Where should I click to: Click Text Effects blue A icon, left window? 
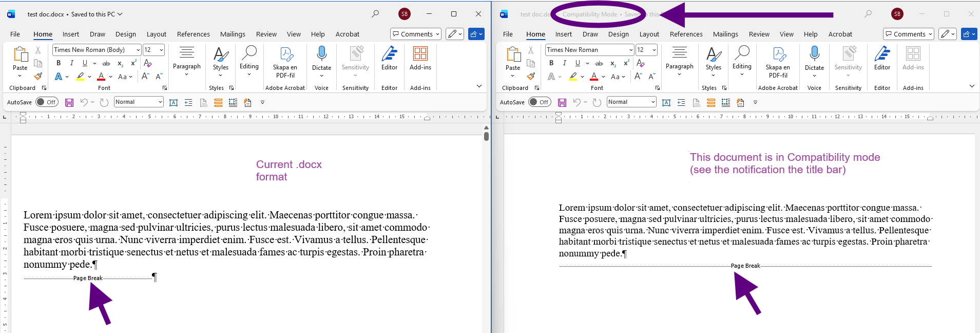[x=59, y=77]
